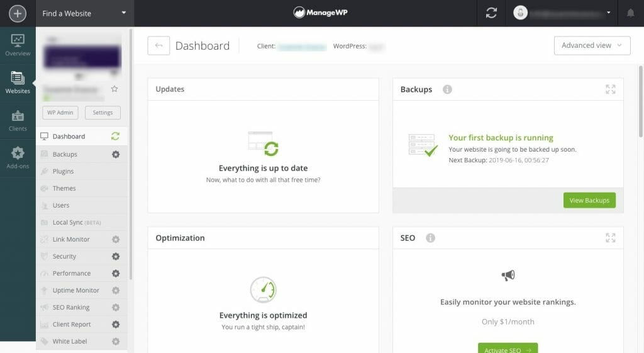Expand the SEO widget to fullscreen
The height and width of the screenshot is (353, 644).
(610, 237)
